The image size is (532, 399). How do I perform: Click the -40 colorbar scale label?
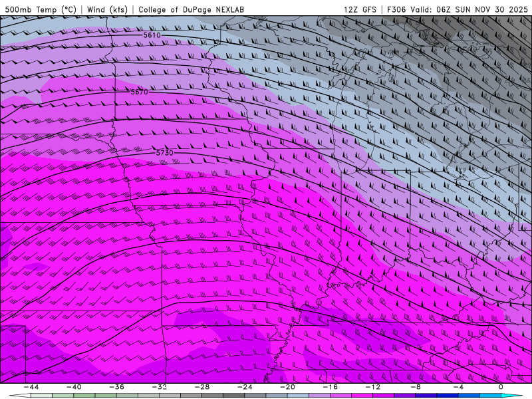click(74, 387)
